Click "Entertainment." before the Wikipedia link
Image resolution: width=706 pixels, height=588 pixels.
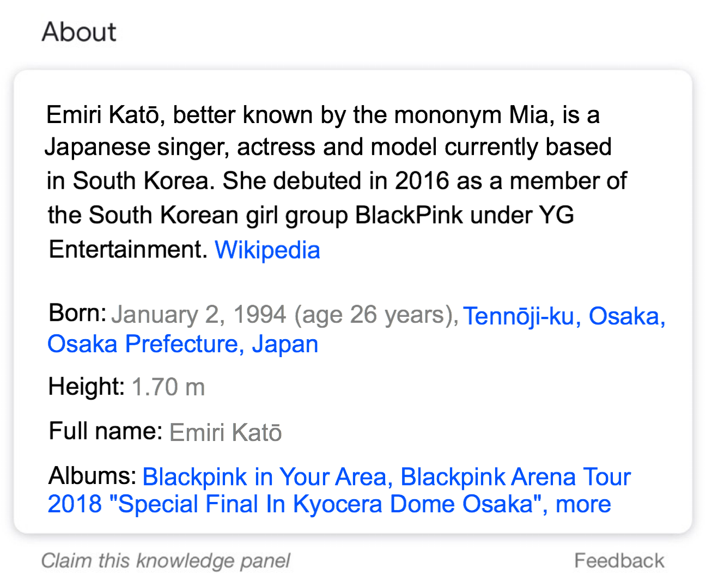[x=128, y=249]
